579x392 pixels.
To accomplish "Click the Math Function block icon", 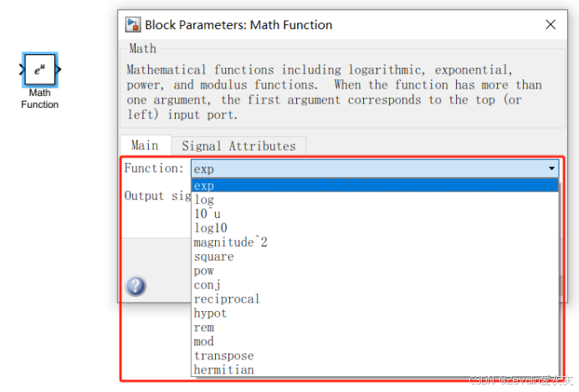I will click(x=39, y=70).
